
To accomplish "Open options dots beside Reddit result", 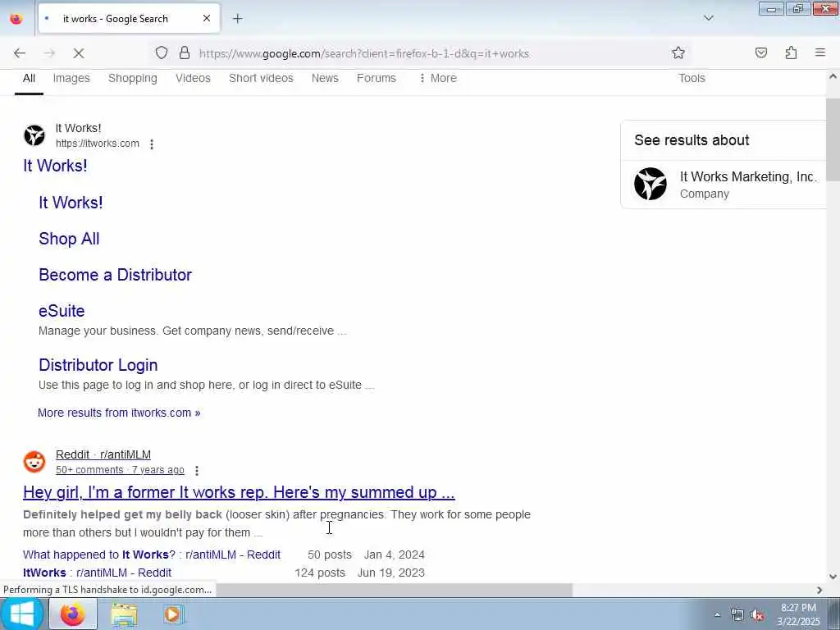I will pyautogui.click(x=197, y=470).
